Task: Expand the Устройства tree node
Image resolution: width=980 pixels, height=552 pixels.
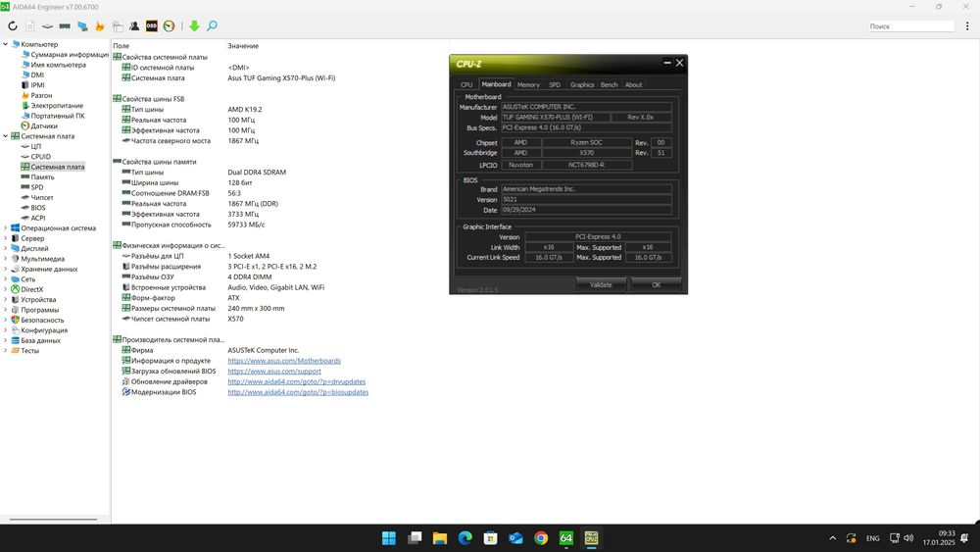Action: (x=6, y=299)
